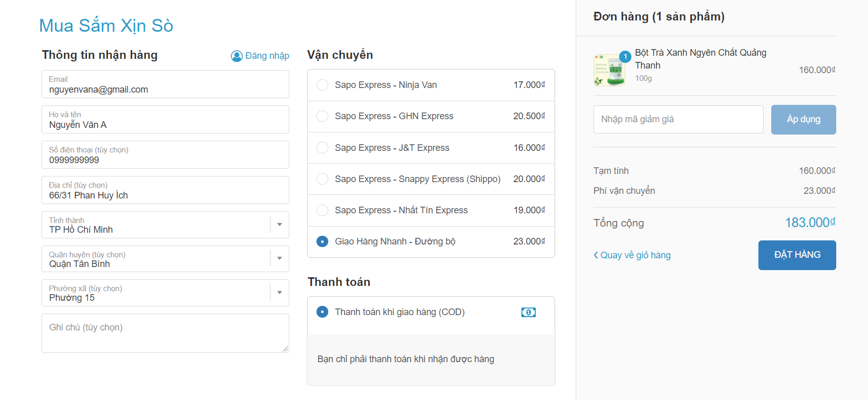Click the Nhất Tín Express price 19.000₫
This screenshot has width=868, height=400.
529,210
